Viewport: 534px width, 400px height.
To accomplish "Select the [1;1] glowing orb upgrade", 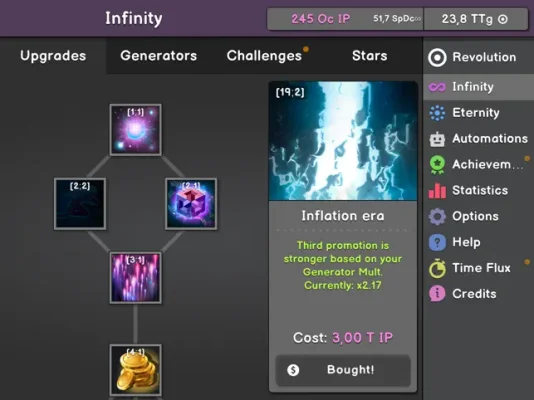I will pyautogui.click(x=136, y=130).
